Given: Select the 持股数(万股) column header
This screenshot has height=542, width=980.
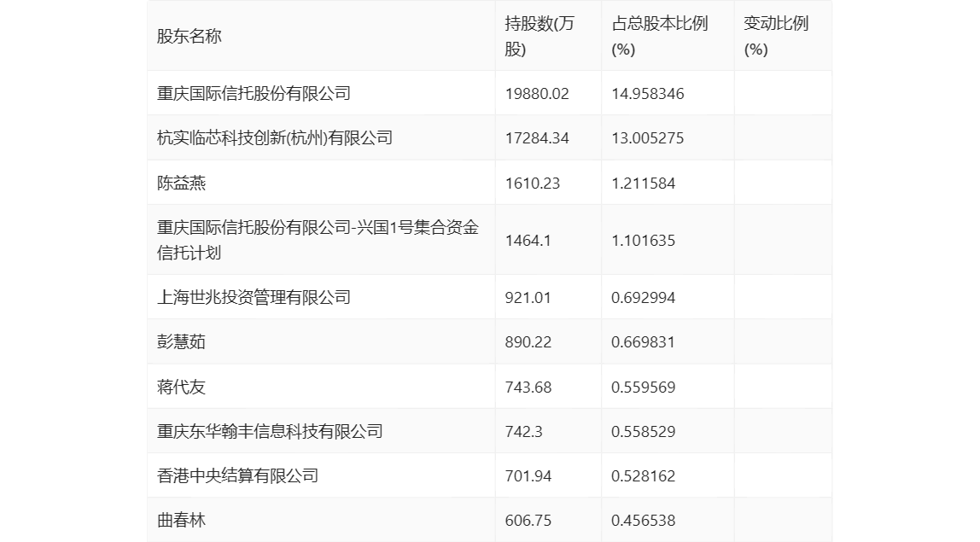Looking at the screenshot, I should click(540, 36).
